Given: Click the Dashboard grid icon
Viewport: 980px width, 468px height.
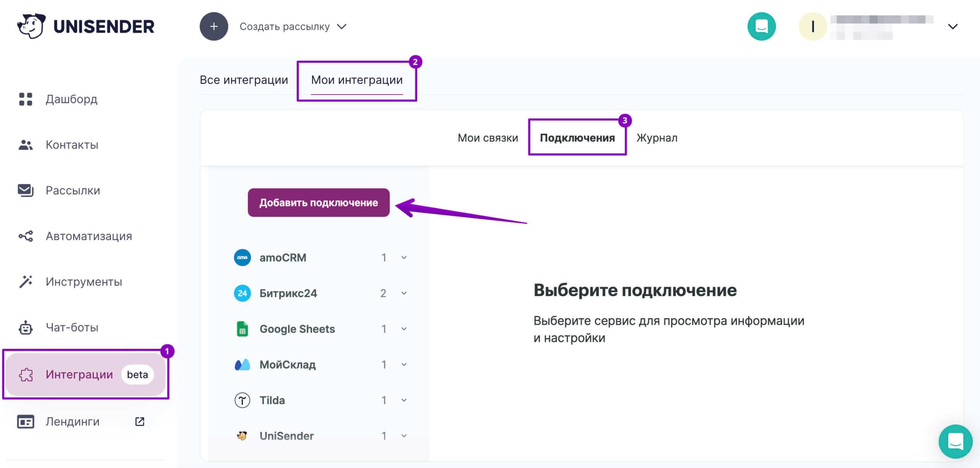Looking at the screenshot, I should point(26,99).
